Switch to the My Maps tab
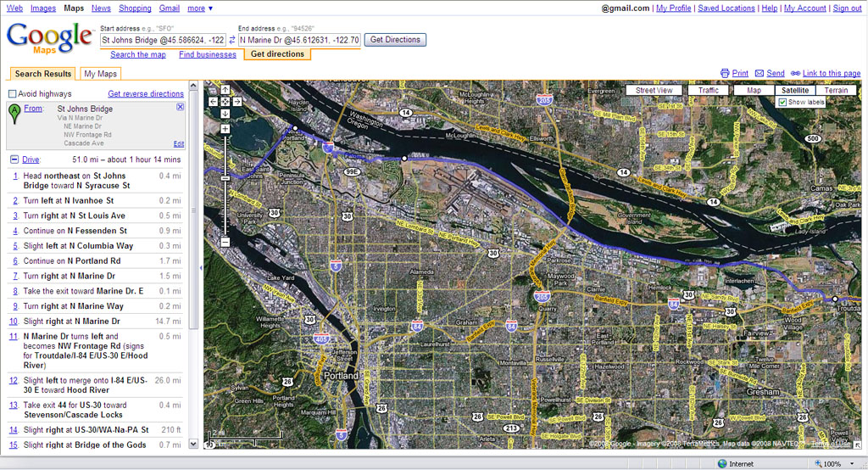 click(100, 74)
